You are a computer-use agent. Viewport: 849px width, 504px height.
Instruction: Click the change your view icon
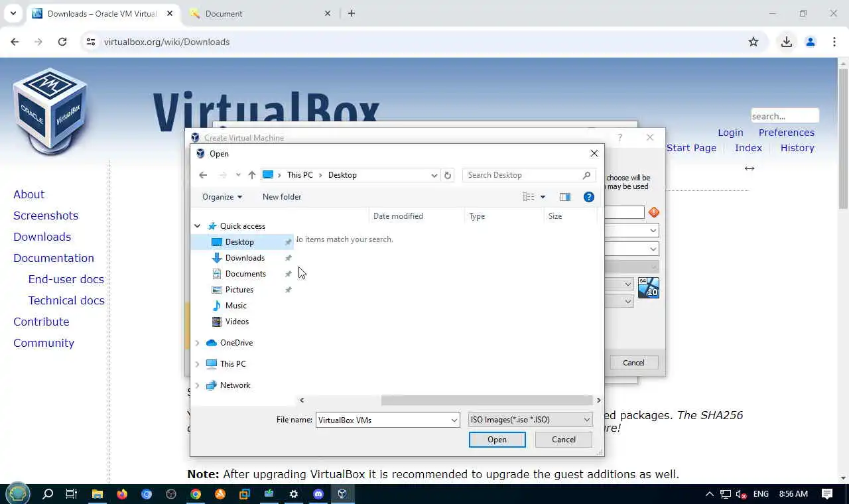(x=529, y=197)
